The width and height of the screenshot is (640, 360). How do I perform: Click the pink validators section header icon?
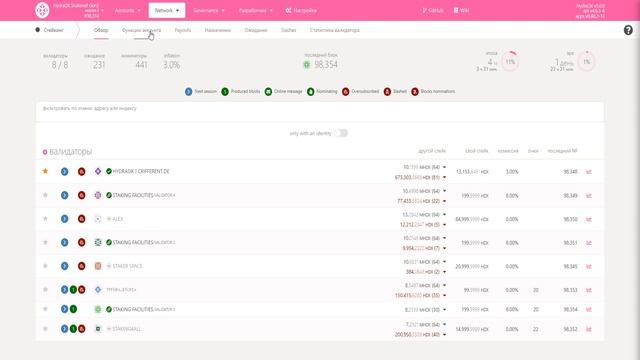coord(45,152)
